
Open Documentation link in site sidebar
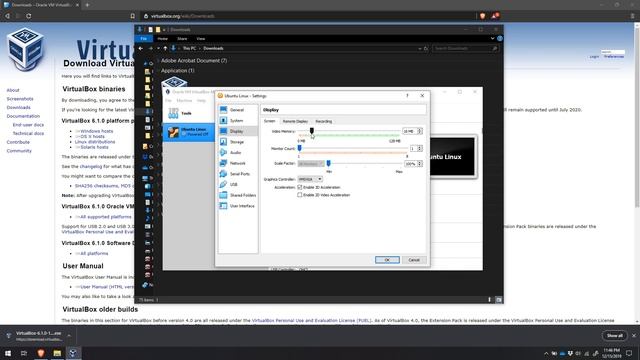coord(23,116)
